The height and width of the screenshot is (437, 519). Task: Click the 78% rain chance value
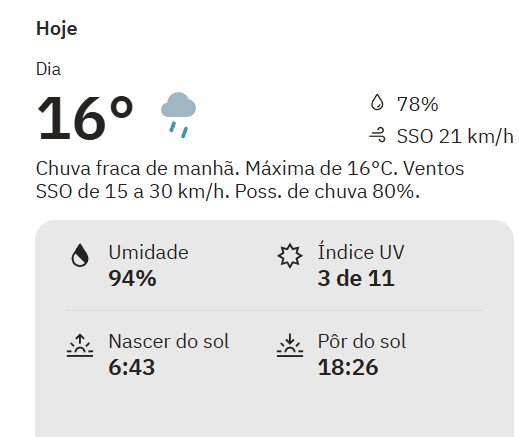click(417, 104)
